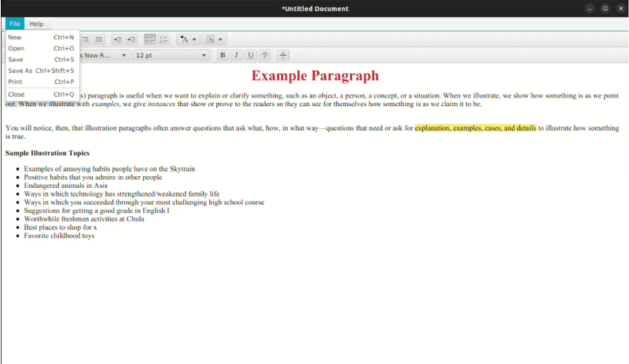This screenshot has height=364, width=629.
Task: Apply strikethrough formatting icon
Action: click(x=265, y=55)
